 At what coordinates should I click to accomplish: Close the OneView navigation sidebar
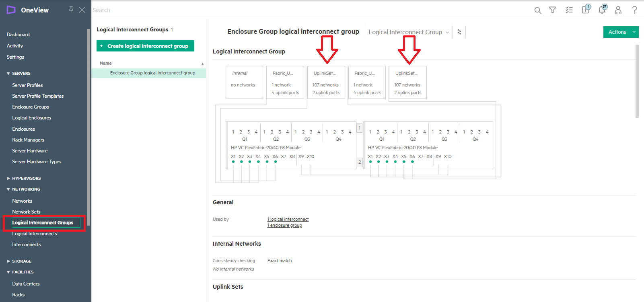click(82, 10)
